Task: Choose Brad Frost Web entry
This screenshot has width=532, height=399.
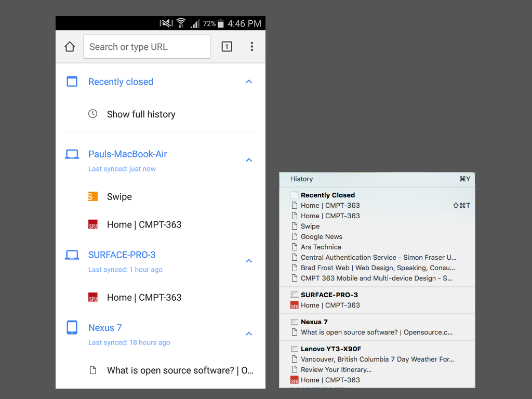Action: tap(377, 268)
